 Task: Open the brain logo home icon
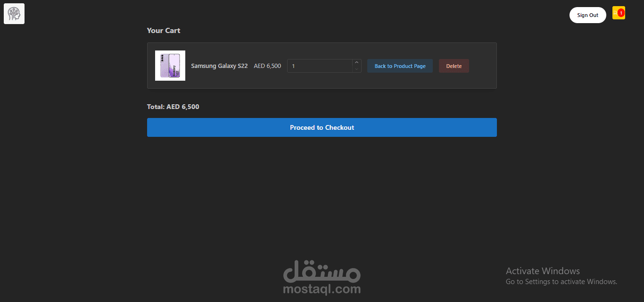pyautogui.click(x=14, y=14)
